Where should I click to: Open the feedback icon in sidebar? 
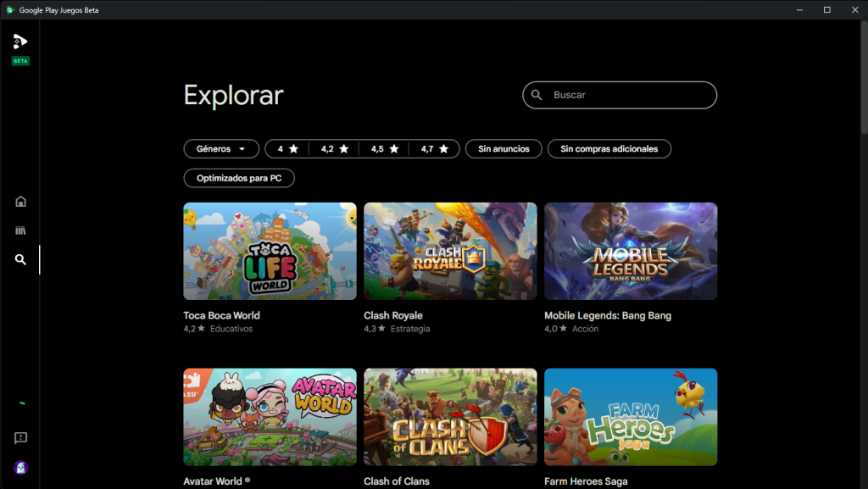pos(20,438)
